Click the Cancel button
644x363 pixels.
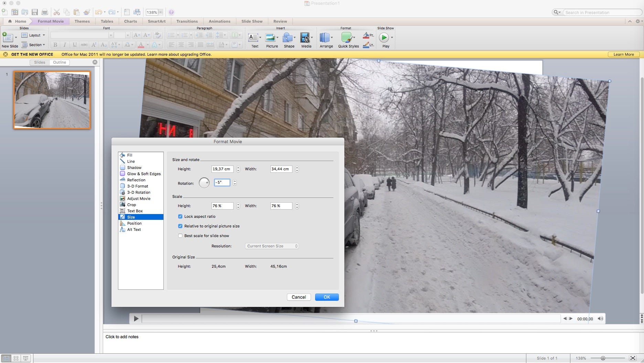coord(299,297)
